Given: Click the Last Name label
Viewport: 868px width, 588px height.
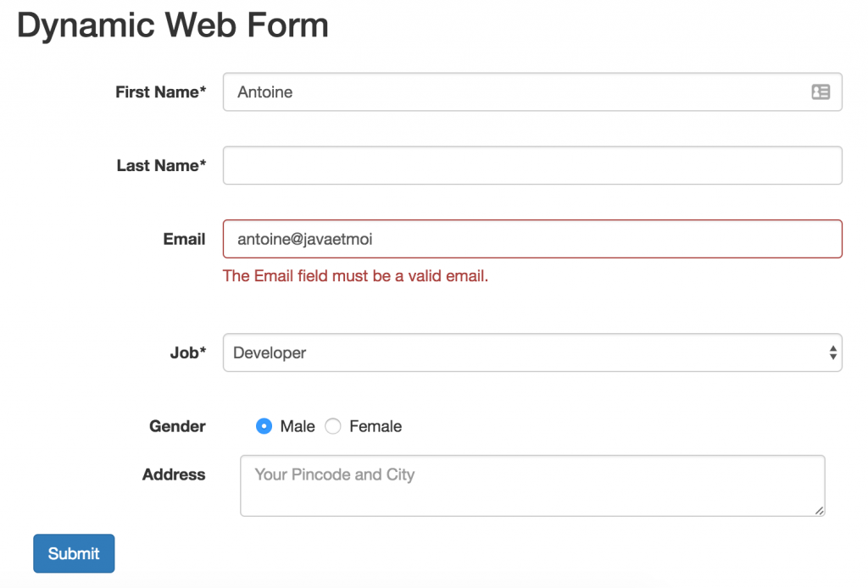Looking at the screenshot, I should click(161, 166).
